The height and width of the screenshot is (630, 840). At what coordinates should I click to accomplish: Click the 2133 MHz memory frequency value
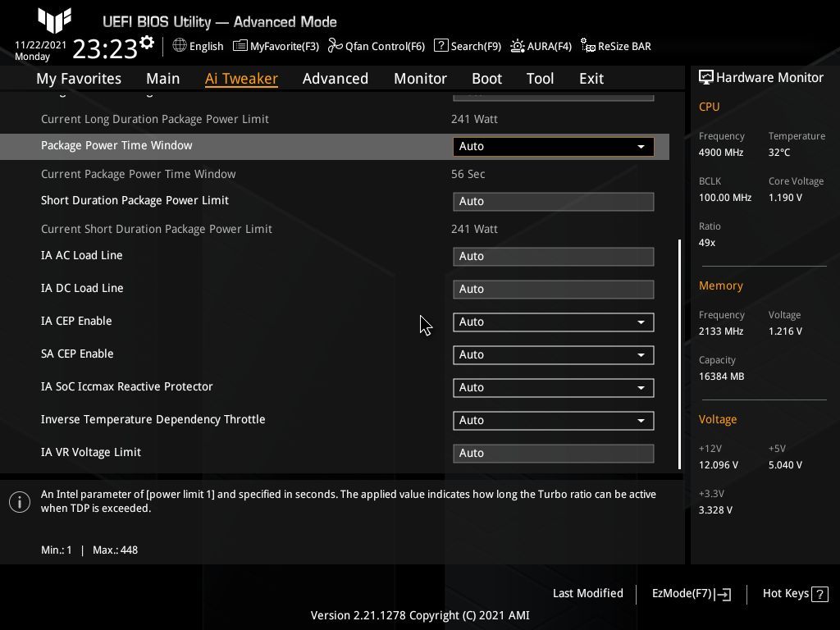click(720, 331)
